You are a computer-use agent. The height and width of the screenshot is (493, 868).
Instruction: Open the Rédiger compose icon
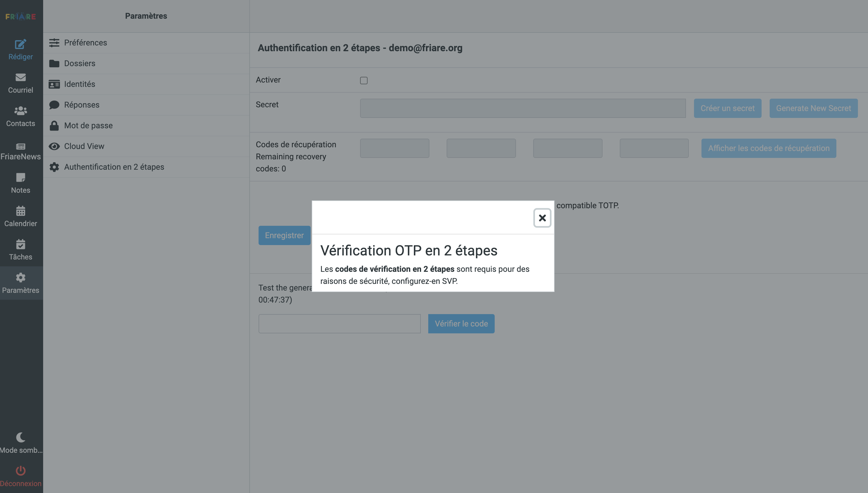click(20, 44)
